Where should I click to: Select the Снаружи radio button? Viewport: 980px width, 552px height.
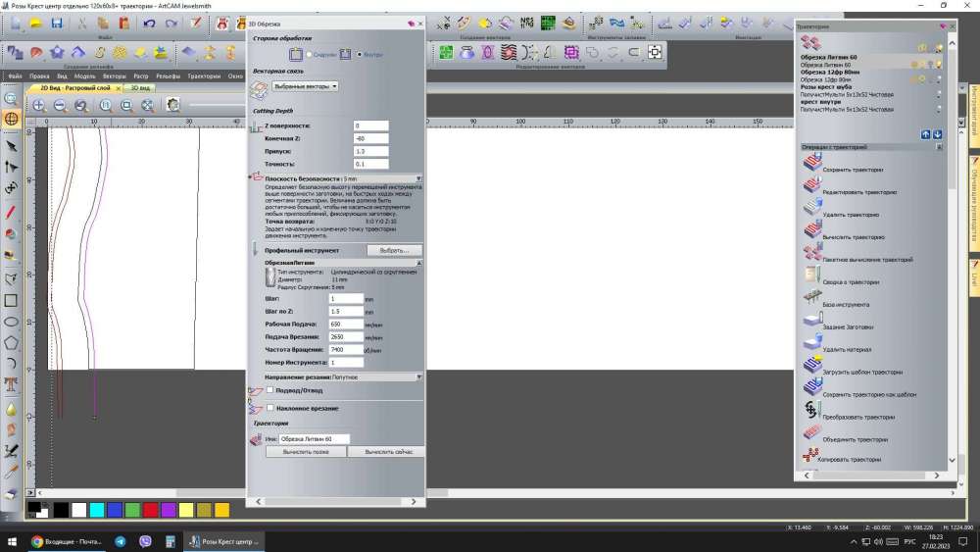pos(310,55)
